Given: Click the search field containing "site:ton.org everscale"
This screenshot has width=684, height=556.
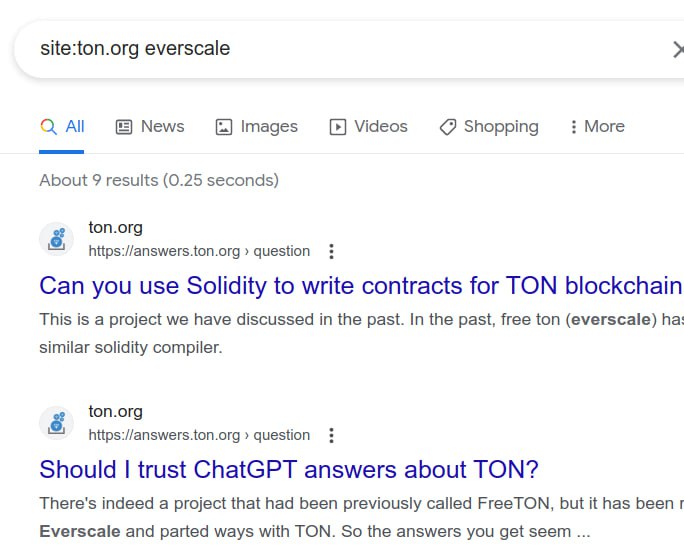Looking at the screenshot, I should pos(300,49).
